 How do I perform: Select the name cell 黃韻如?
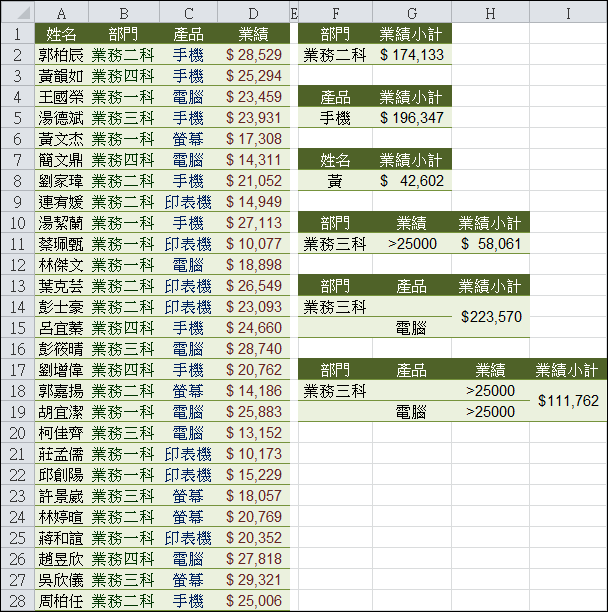tap(61, 76)
